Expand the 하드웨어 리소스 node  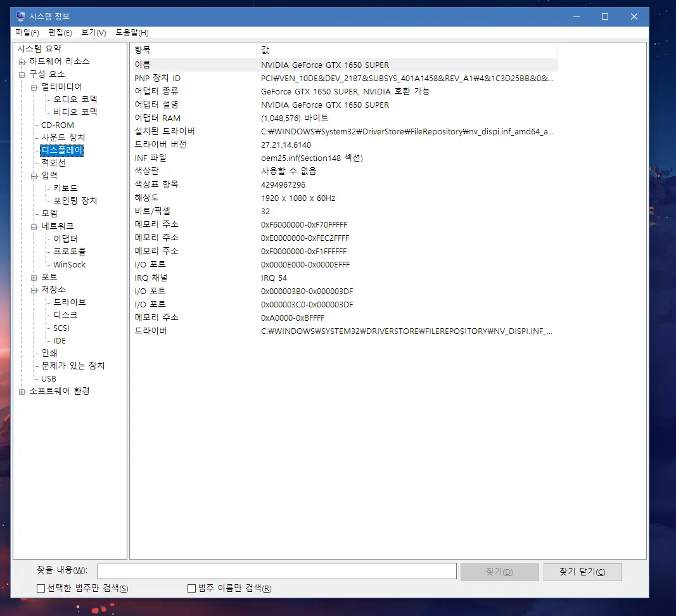point(22,62)
